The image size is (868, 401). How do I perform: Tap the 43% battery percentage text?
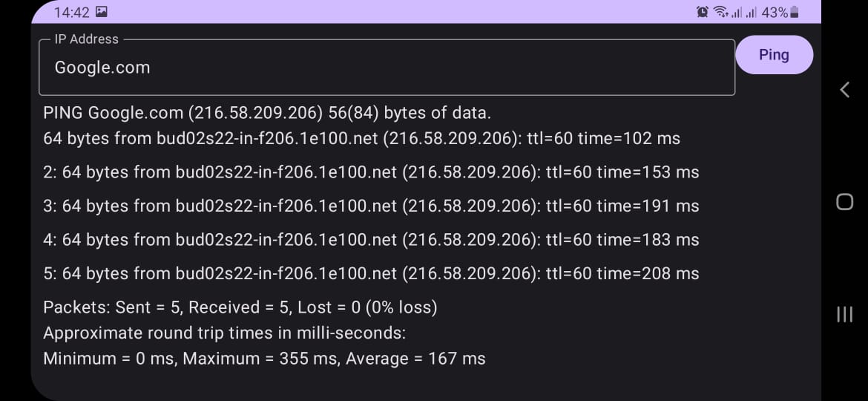[x=775, y=13]
